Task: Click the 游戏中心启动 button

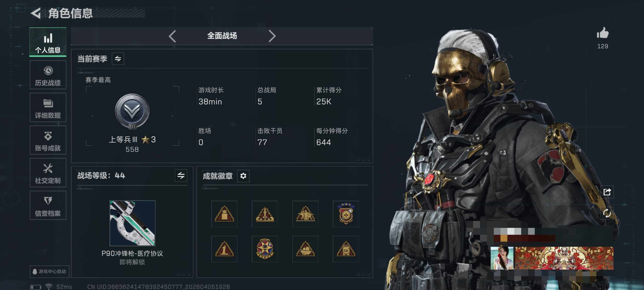Action: point(49,272)
